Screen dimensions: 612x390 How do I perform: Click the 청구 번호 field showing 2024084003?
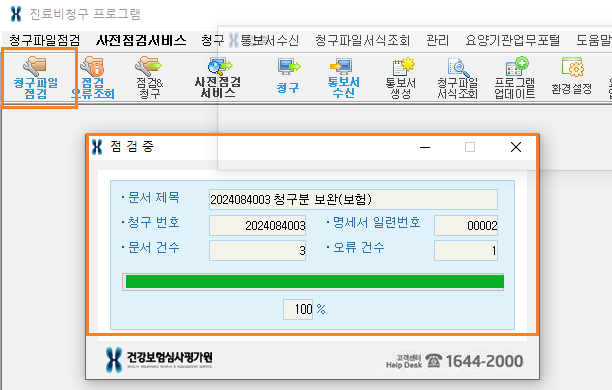coord(258,225)
